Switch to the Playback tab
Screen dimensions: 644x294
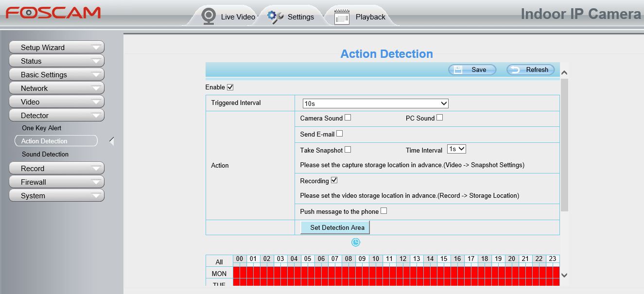pos(361,17)
